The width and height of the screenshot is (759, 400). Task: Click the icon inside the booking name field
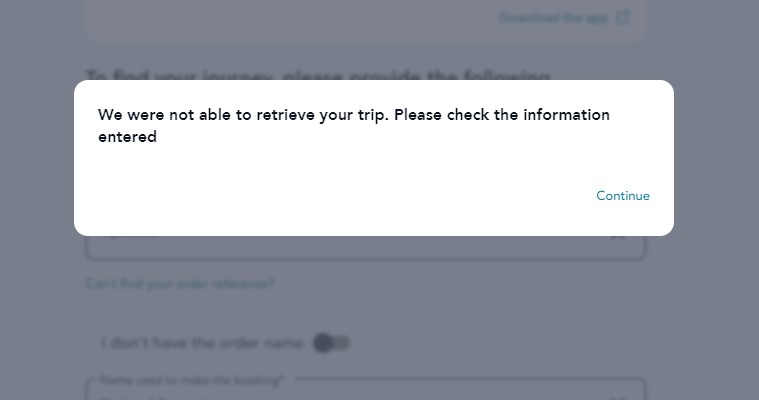tap(618, 397)
